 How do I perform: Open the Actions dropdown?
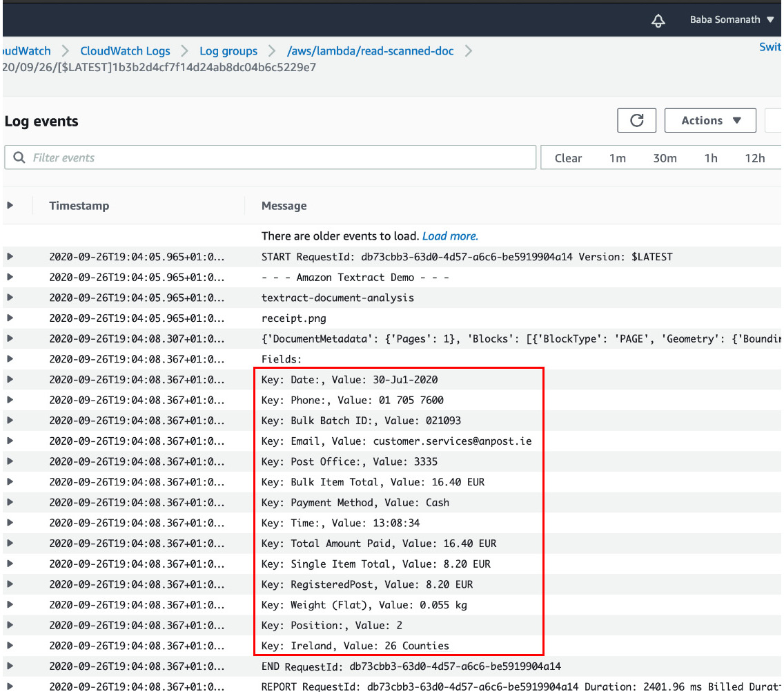[x=710, y=121]
